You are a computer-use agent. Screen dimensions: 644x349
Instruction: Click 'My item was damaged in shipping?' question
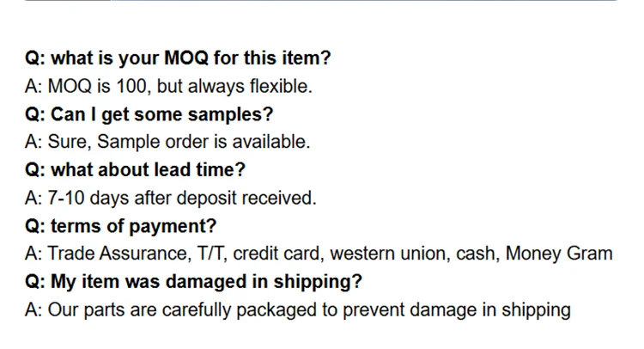[193, 282]
